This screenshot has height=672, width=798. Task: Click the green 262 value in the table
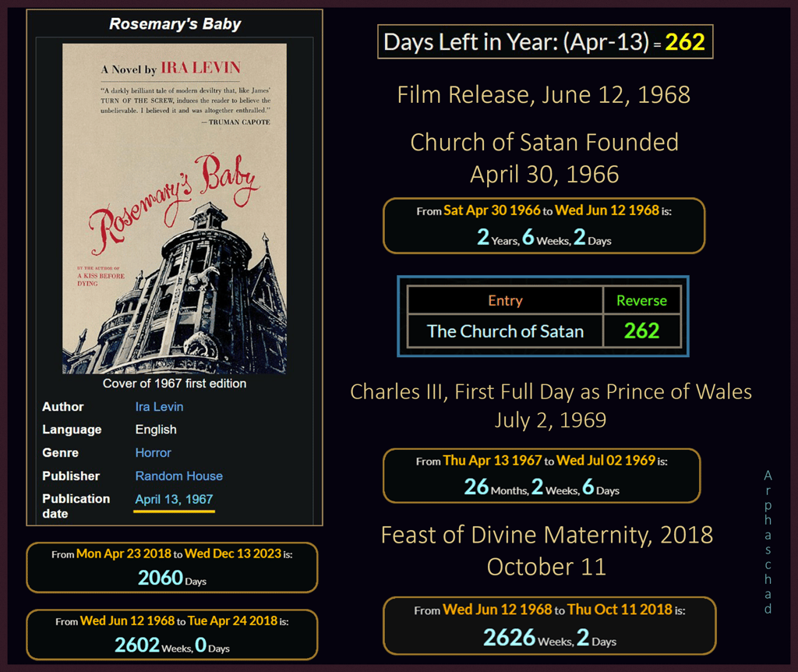click(642, 331)
